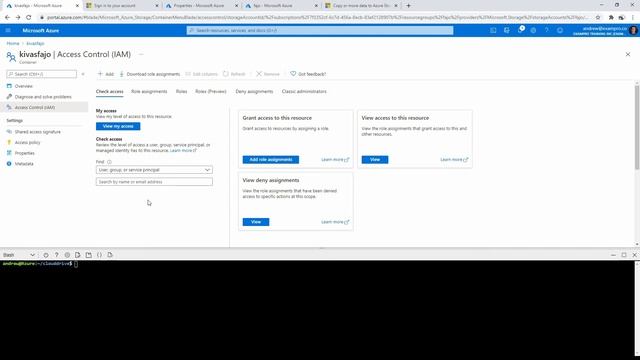Focus the Azure global search bar
Screen dimensions: 640x360
pyautogui.click(x=320, y=31)
